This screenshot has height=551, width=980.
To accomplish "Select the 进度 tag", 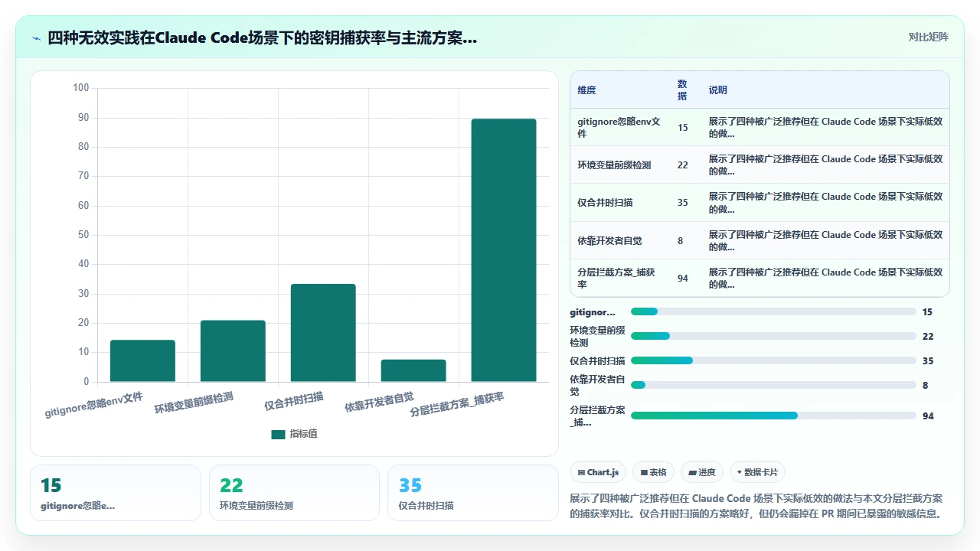I will [702, 472].
